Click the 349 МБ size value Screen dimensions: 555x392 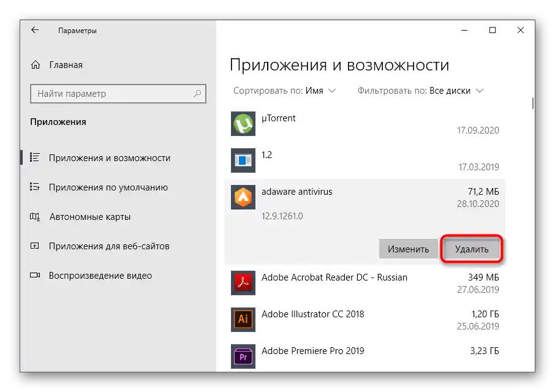pos(483,277)
